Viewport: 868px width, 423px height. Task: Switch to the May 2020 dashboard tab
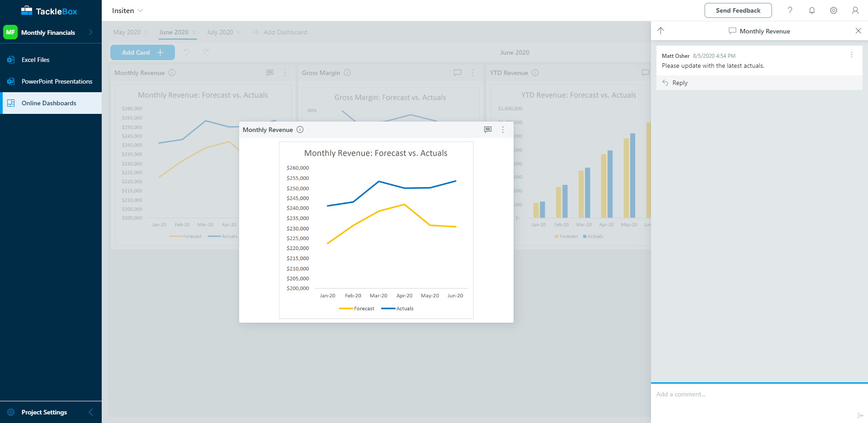click(x=127, y=32)
